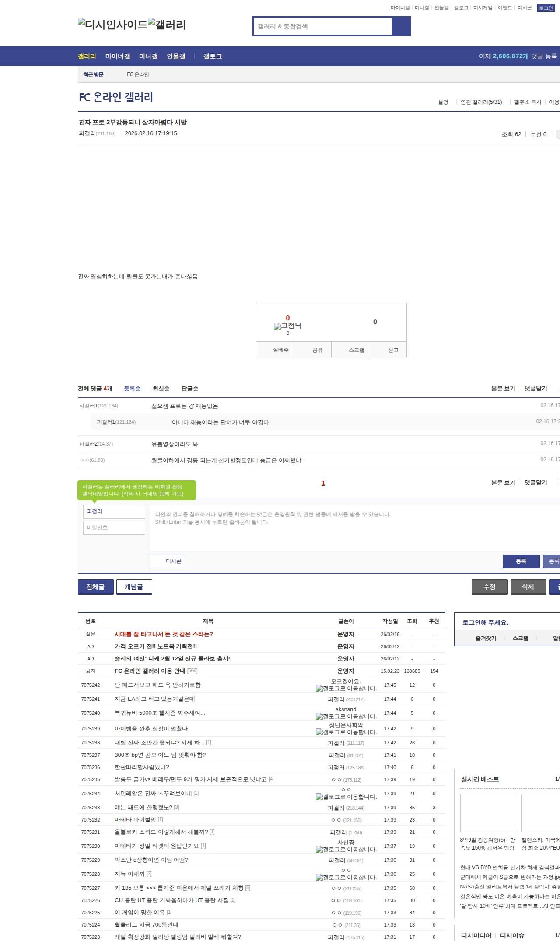Open 스크랩 in the login sidebar

click(x=520, y=638)
